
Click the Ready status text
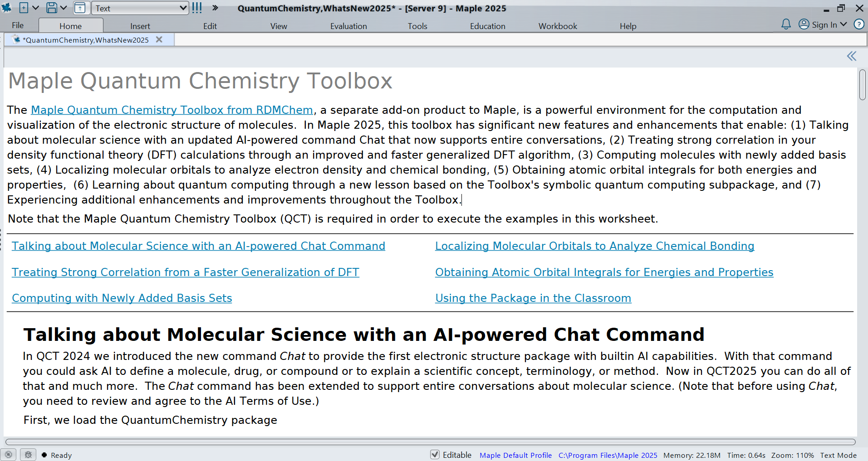coord(61,455)
